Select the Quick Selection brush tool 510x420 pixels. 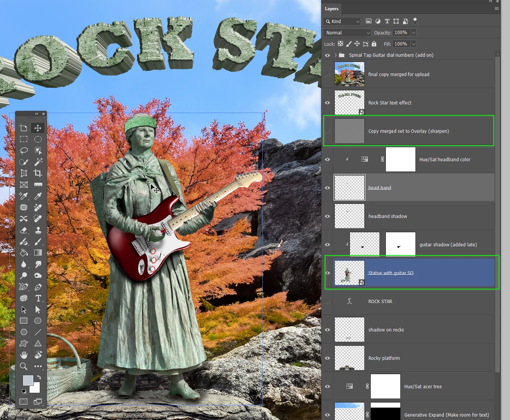[23, 162]
